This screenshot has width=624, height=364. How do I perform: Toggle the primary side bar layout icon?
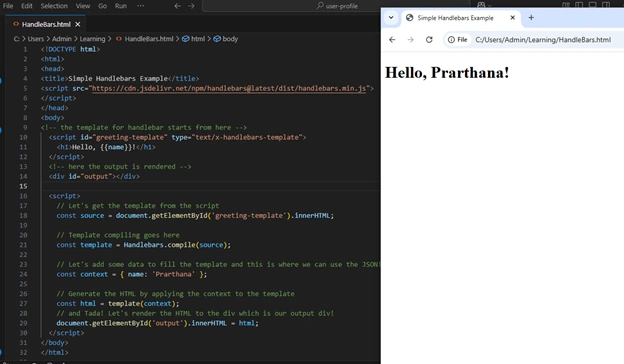(x=579, y=5)
